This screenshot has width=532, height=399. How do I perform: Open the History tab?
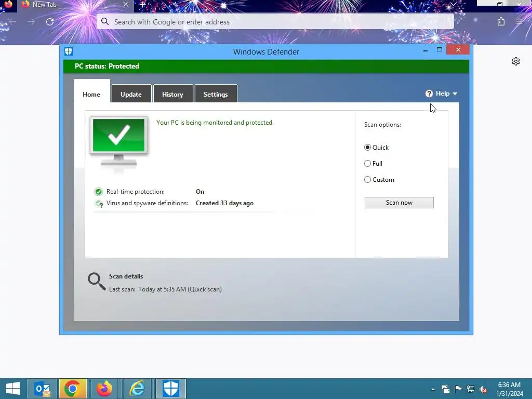coord(172,94)
